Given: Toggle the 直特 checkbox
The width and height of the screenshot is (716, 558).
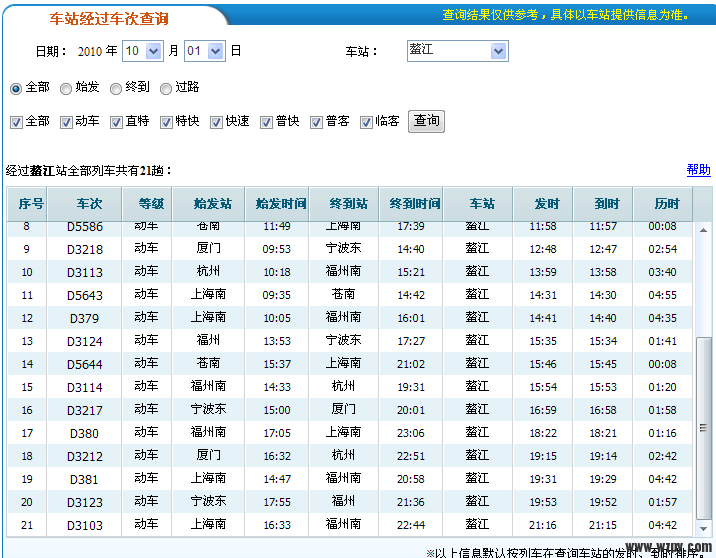Looking at the screenshot, I should click(116, 122).
